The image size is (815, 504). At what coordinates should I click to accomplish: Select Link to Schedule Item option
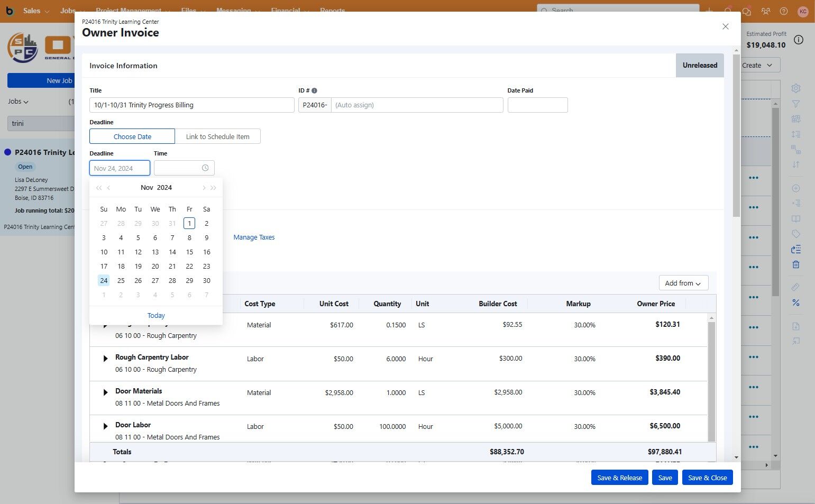click(x=217, y=136)
